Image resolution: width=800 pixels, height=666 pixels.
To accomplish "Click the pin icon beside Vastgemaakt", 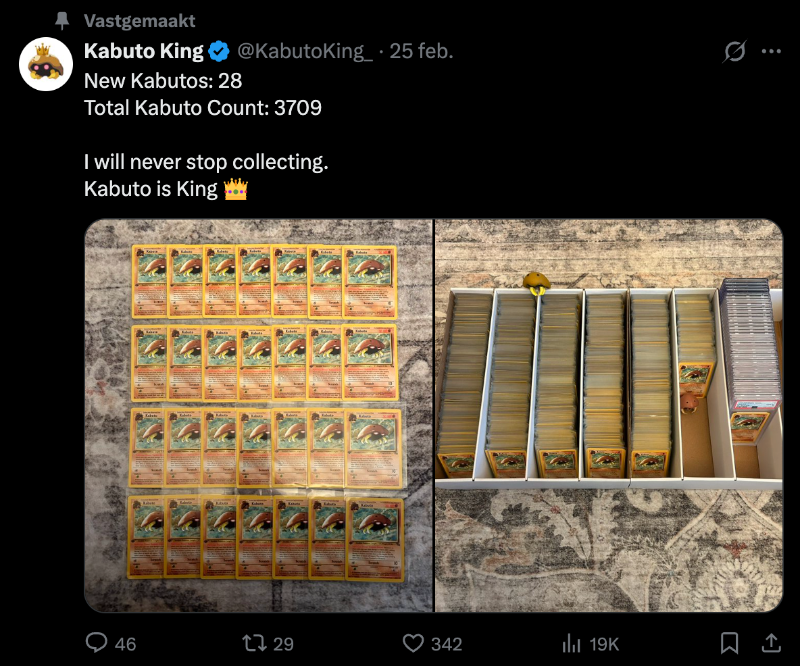I will [x=62, y=21].
